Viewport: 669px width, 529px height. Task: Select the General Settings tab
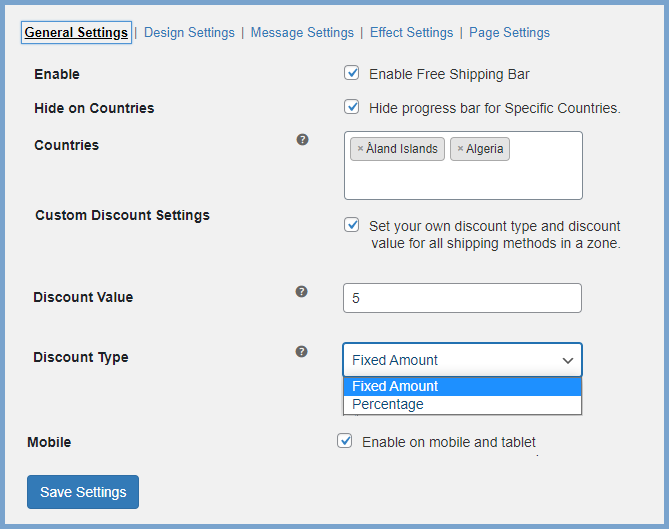[76, 33]
